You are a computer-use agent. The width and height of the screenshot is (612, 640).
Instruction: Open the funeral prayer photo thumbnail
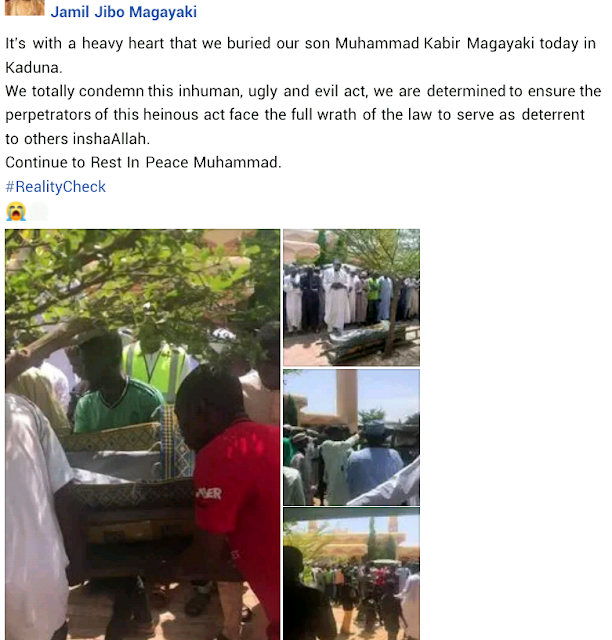point(352,298)
